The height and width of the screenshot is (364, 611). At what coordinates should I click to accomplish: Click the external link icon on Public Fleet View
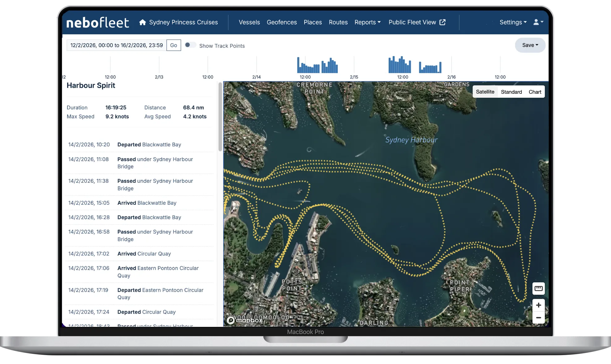click(442, 22)
